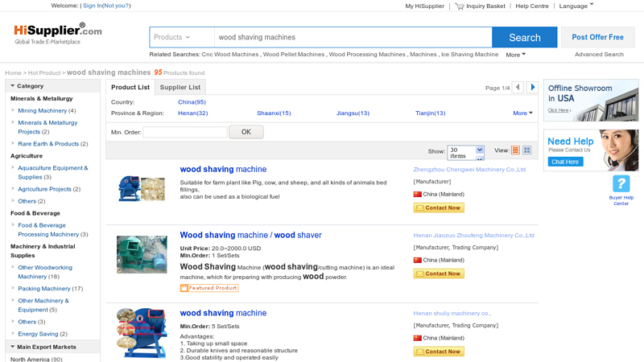This screenshot has height=362, width=644.
Task: Select Packing Machinery category
Action: pos(44,289)
